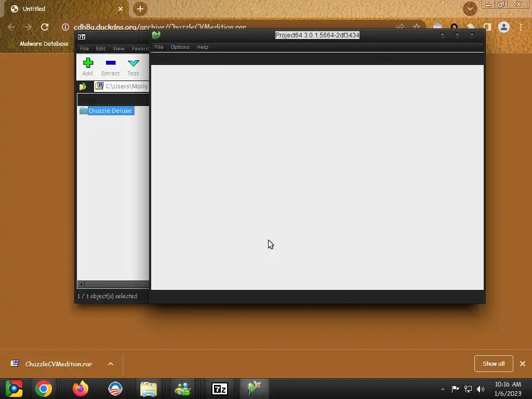Click the taskbar clock

508,389
